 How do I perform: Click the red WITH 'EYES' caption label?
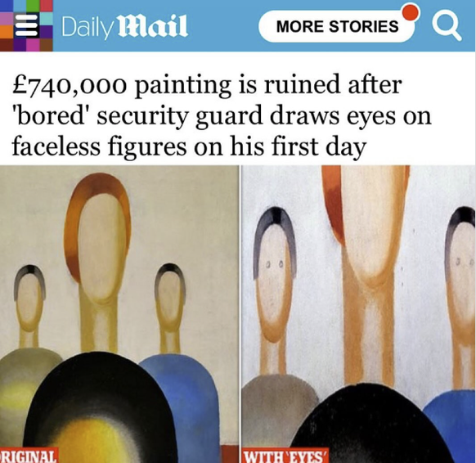(x=285, y=456)
